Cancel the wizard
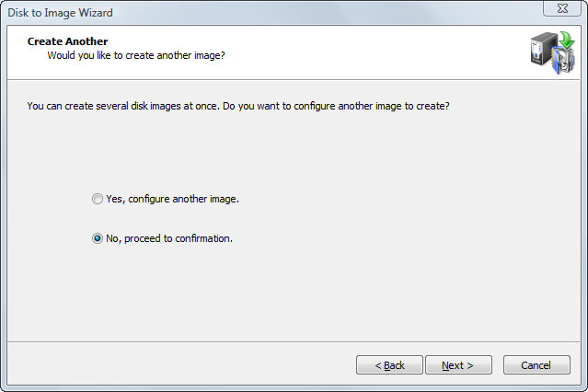Screen dimensions: 588x392 click(x=536, y=365)
